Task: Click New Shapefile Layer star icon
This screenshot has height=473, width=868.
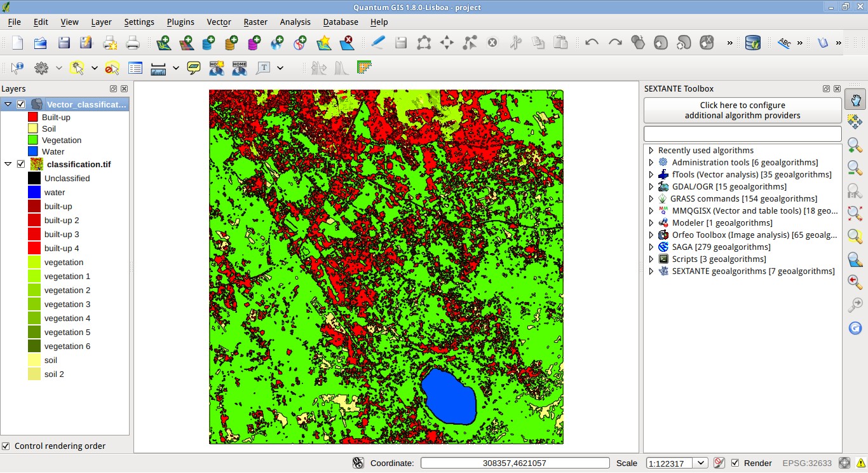Action: point(324,43)
